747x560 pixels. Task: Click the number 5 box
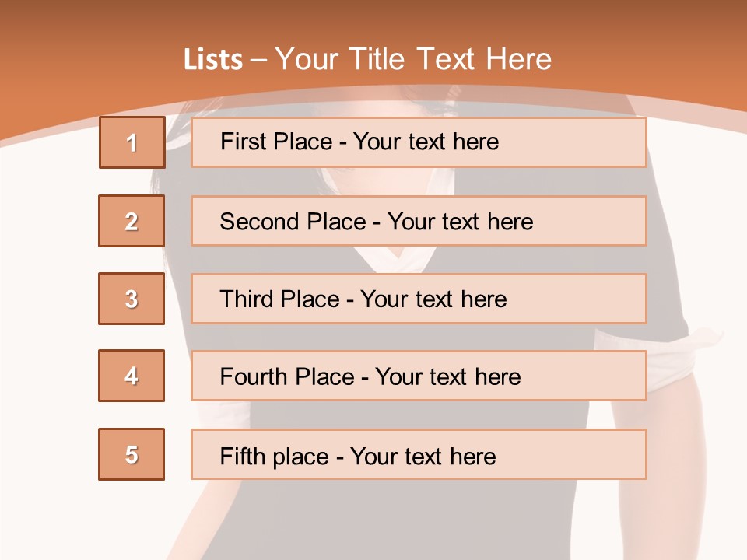coord(132,454)
